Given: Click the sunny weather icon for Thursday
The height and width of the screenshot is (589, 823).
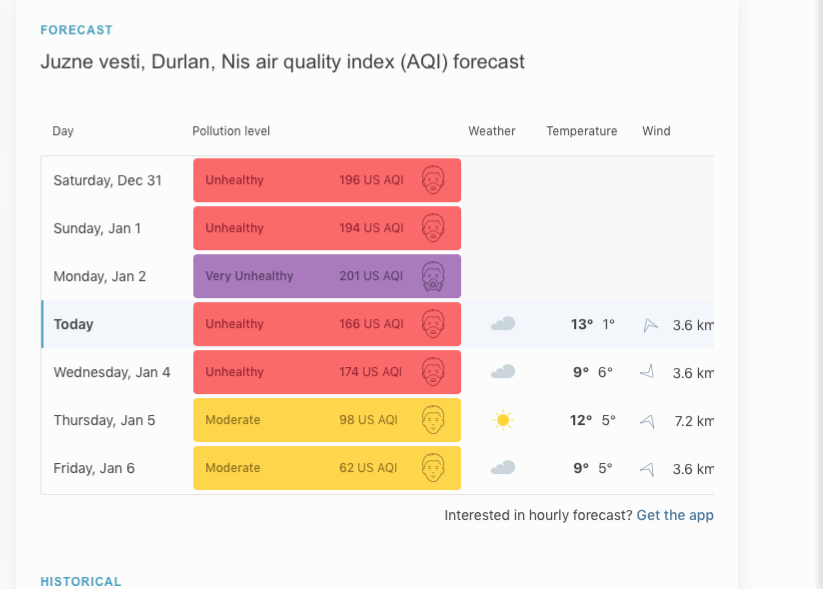Looking at the screenshot, I should point(503,420).
